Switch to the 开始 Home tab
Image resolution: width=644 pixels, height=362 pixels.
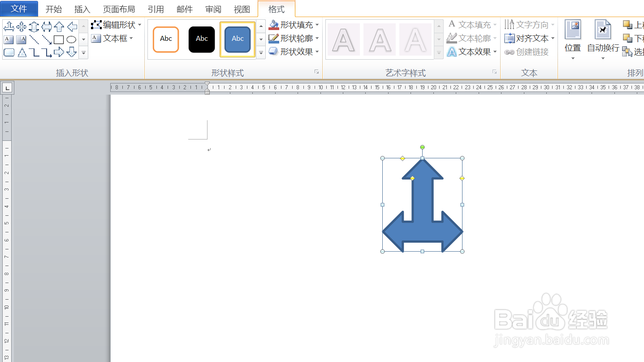click(x=53, y=9)
